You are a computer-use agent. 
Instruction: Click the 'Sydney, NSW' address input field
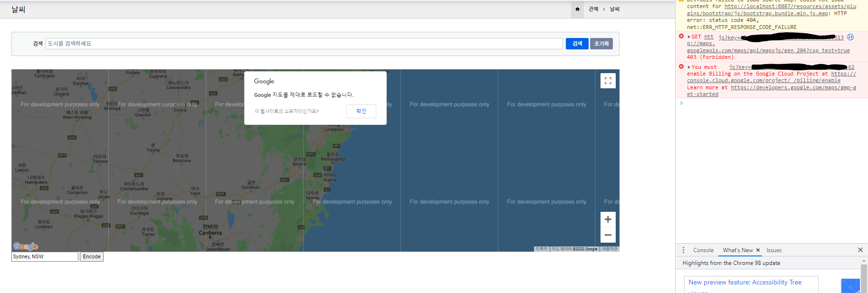pos(45,256)
